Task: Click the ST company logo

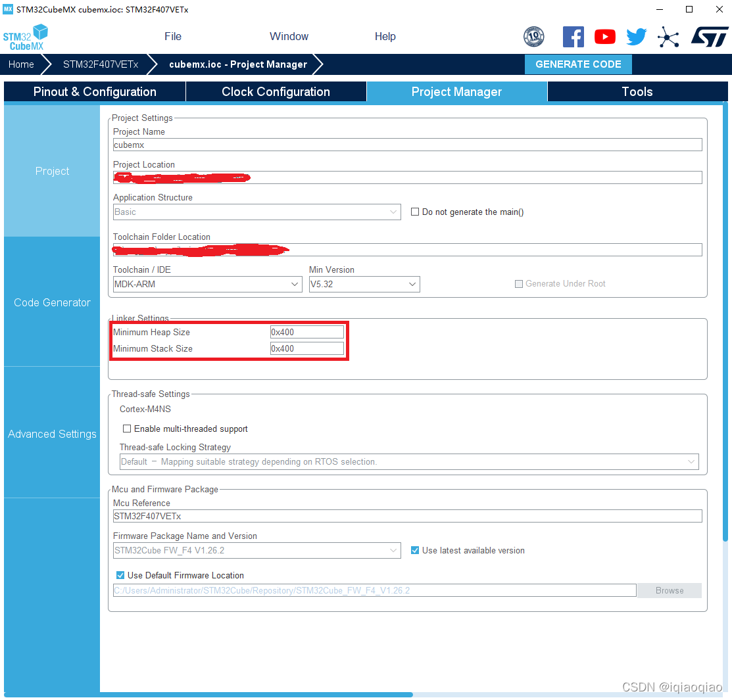Action: point(710,36)
